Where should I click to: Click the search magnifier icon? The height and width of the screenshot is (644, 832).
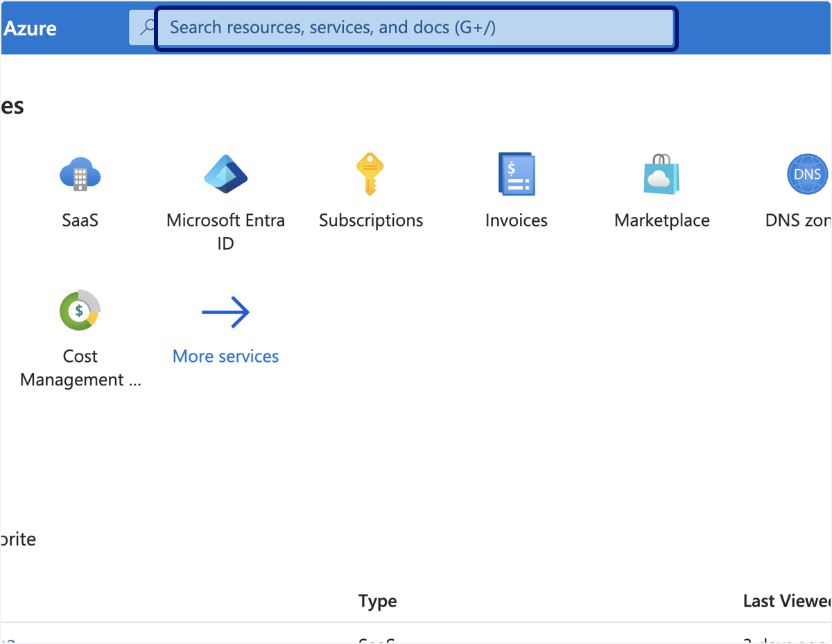tap(148, 28)
